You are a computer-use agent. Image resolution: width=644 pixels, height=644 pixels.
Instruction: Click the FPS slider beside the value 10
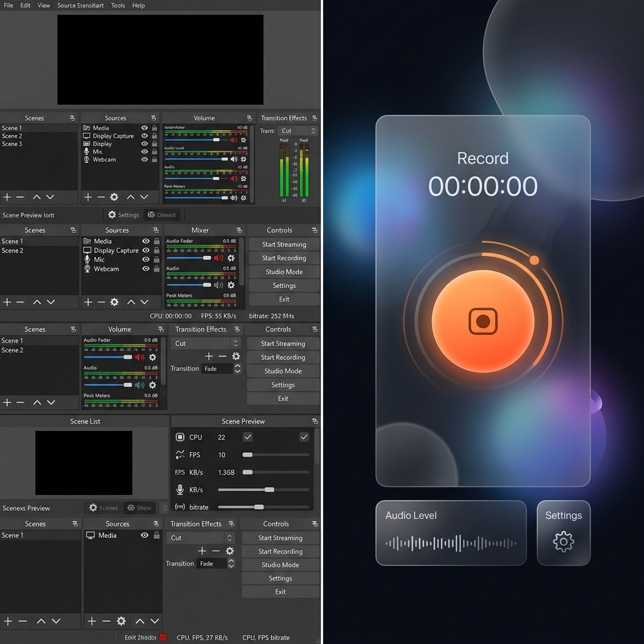(275, 455)
